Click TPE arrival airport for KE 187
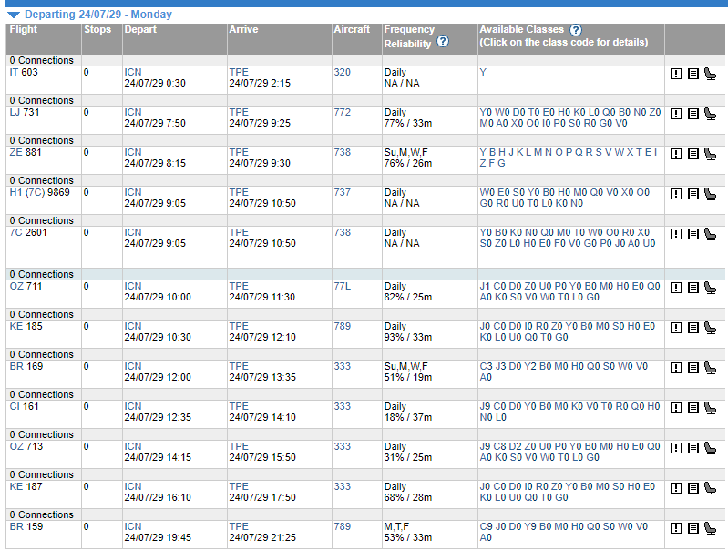Viewport: 728px width, 560px height. click(x=239, y=486)
